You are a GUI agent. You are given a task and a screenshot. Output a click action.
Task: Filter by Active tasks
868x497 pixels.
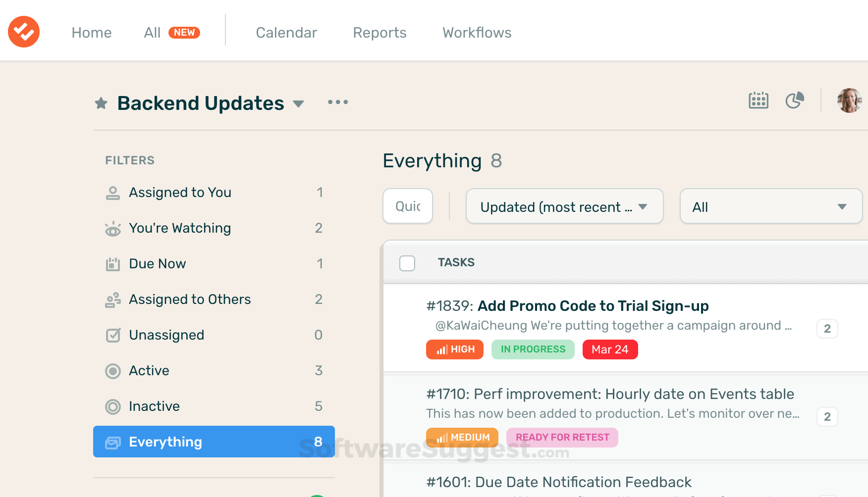[149, 371]
